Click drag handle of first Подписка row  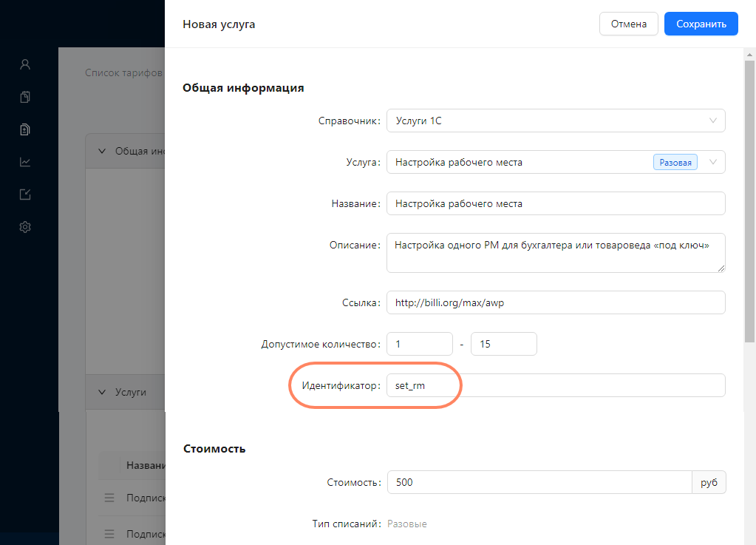point(109,498)
